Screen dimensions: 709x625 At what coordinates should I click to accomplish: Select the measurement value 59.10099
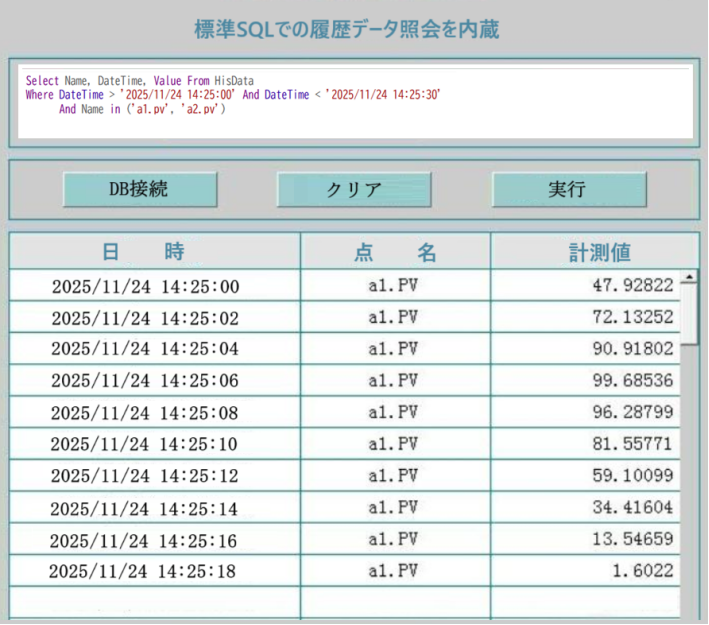pos(633,475)
